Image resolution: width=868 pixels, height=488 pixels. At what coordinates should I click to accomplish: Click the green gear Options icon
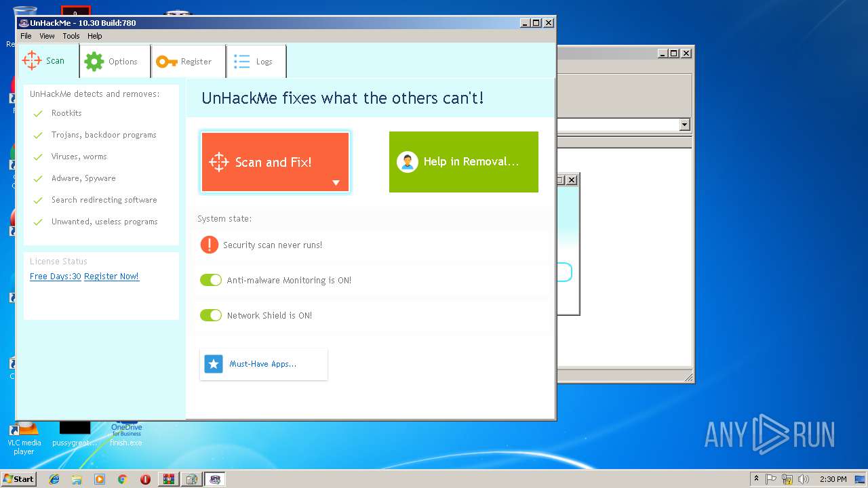pyautogui.click(x=94, y=62)
